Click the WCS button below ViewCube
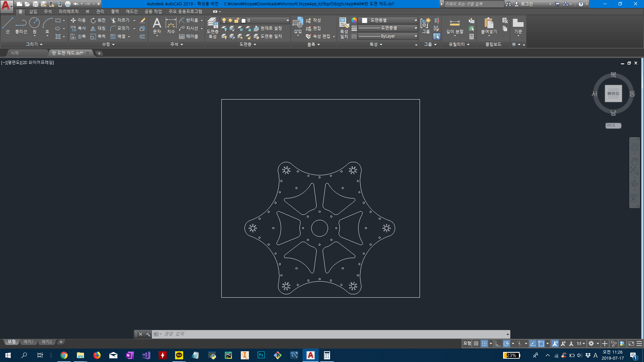 (613, 125)
